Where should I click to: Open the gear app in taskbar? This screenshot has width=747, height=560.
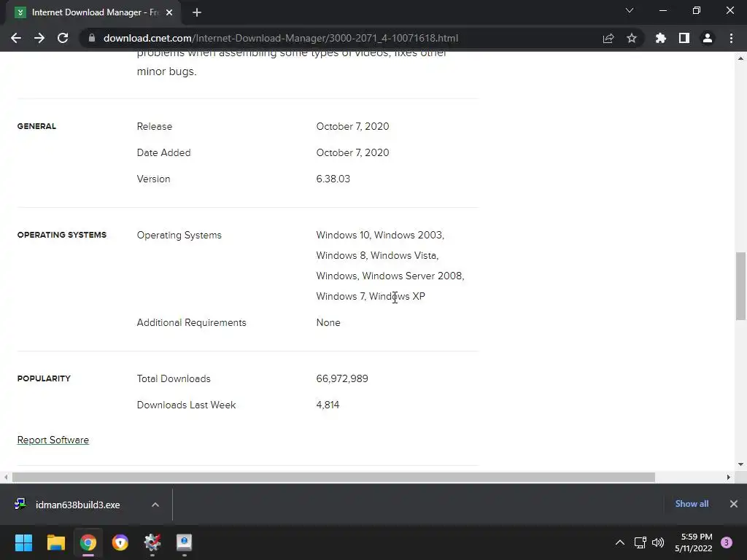tap(152, 542)
